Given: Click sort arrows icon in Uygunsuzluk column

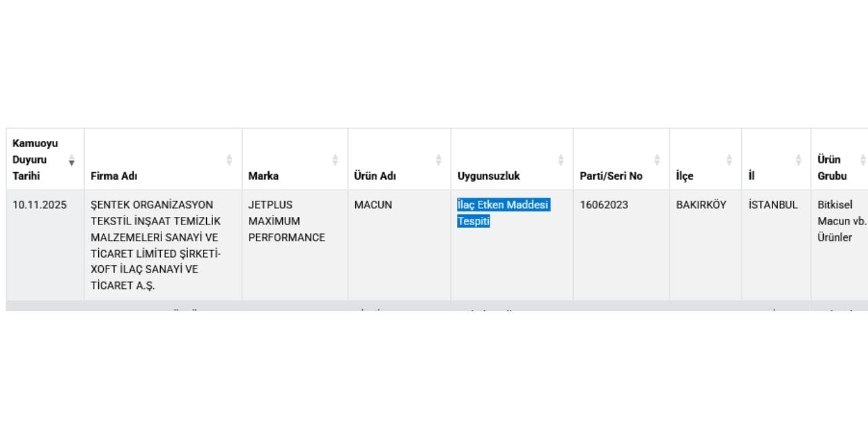Looking at the screenshot, I should 561,160.
